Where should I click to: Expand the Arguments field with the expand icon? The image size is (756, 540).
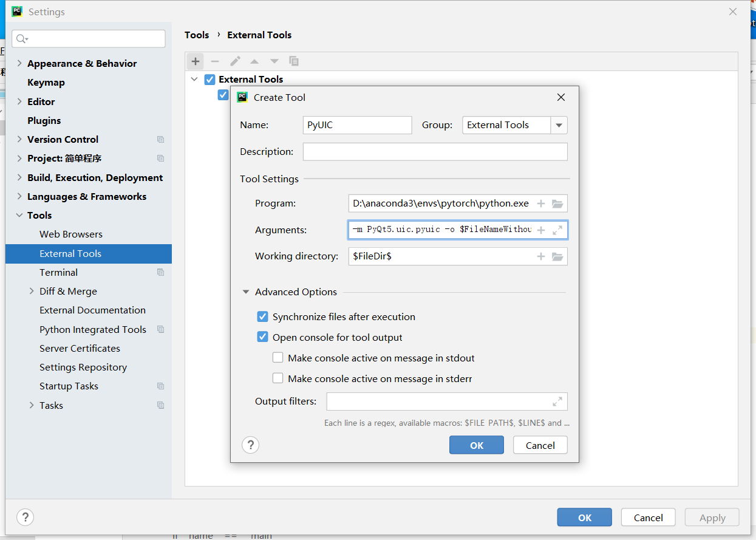[557, 230]
